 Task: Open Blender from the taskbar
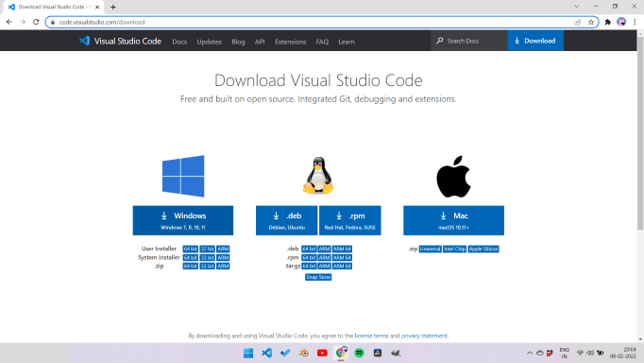(x=304, y=353)
